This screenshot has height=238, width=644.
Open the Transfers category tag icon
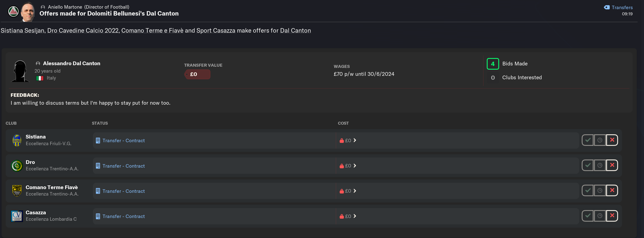pyautogui.click(x=607, y=7)
